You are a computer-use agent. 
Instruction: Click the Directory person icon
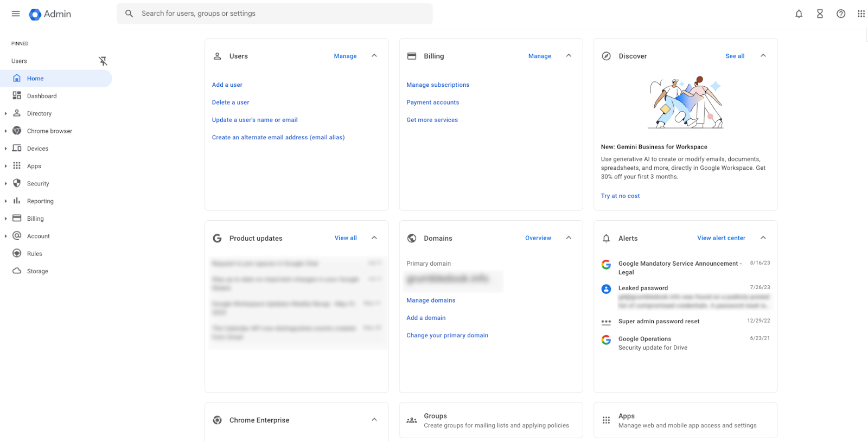(17, 113)
